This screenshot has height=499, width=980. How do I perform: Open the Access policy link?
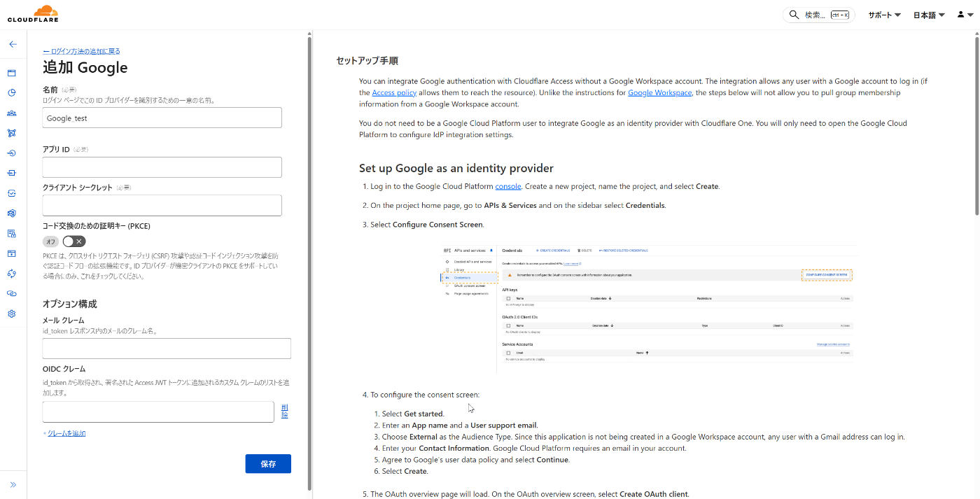pos(394,92)
